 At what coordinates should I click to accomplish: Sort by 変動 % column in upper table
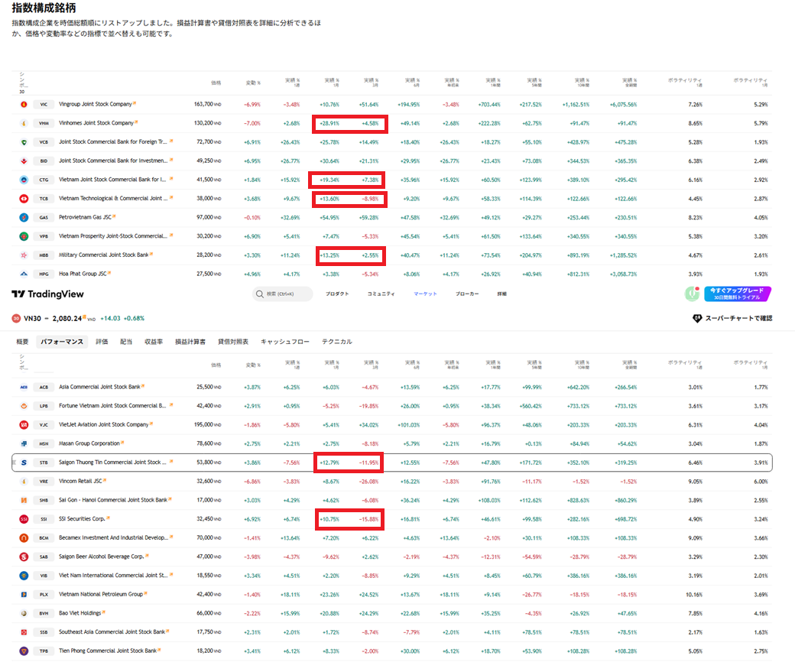click(253, 83)
